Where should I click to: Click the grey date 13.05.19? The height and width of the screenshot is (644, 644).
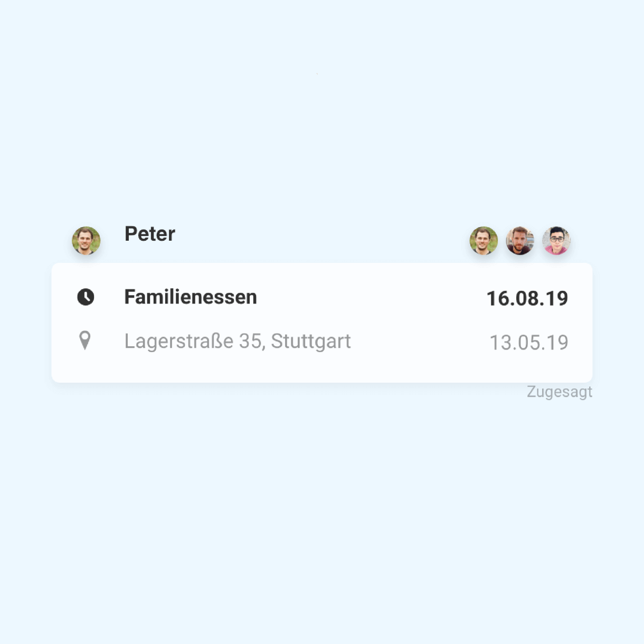pyautogui.click(x=529, y=343)
